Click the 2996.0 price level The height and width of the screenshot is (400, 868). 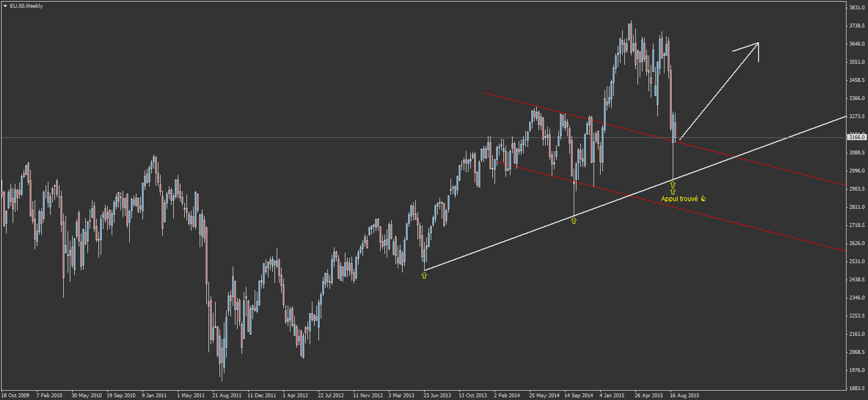click(857, 171)
